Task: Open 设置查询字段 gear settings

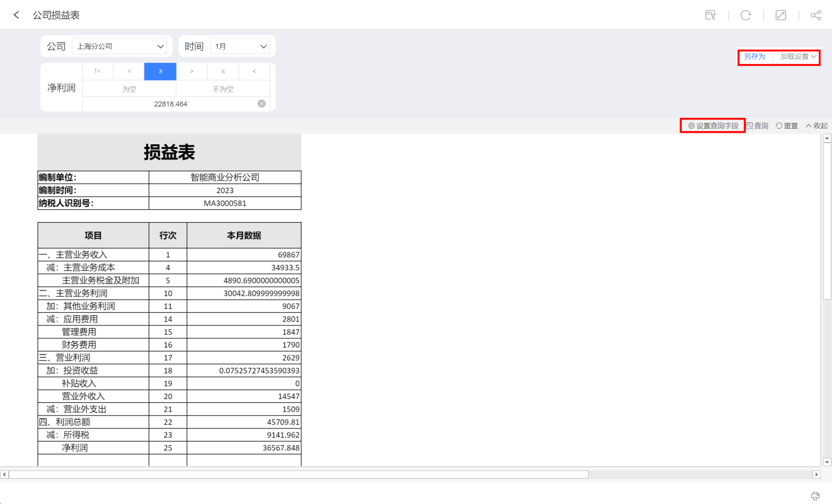Action: [x=713, y=126]
